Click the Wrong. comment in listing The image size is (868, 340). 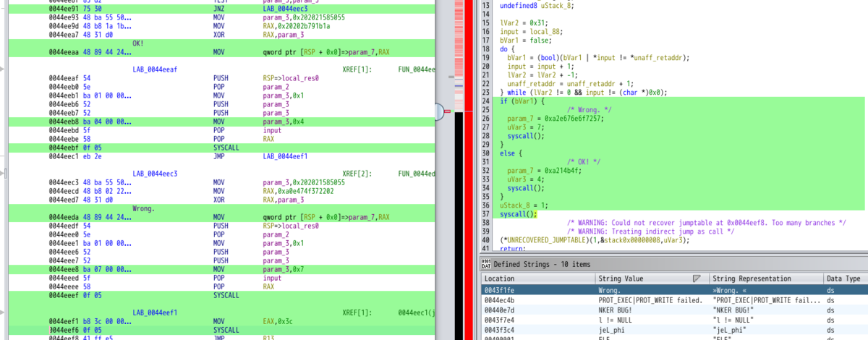(x=145, y=208)
